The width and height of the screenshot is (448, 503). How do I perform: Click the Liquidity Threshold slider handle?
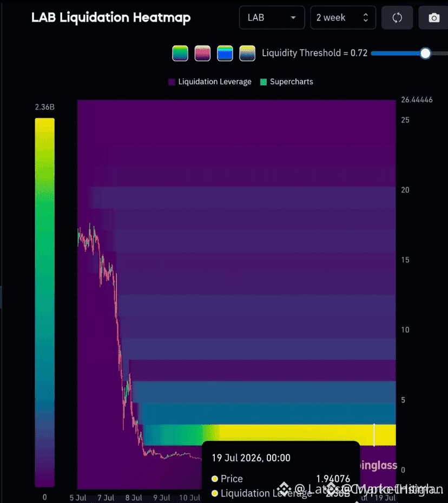coord(425,53)
